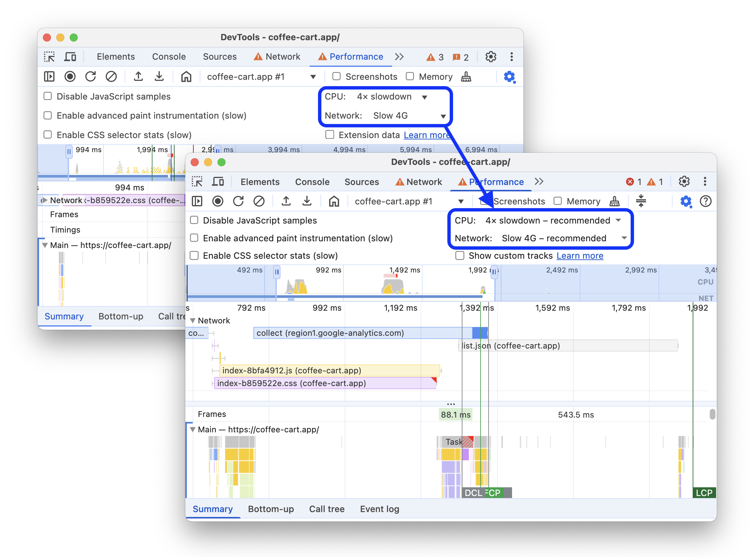Screen dimensions: 756x557
Task: Enable advanced paint instrumentation slow
Action: [196, 238]
